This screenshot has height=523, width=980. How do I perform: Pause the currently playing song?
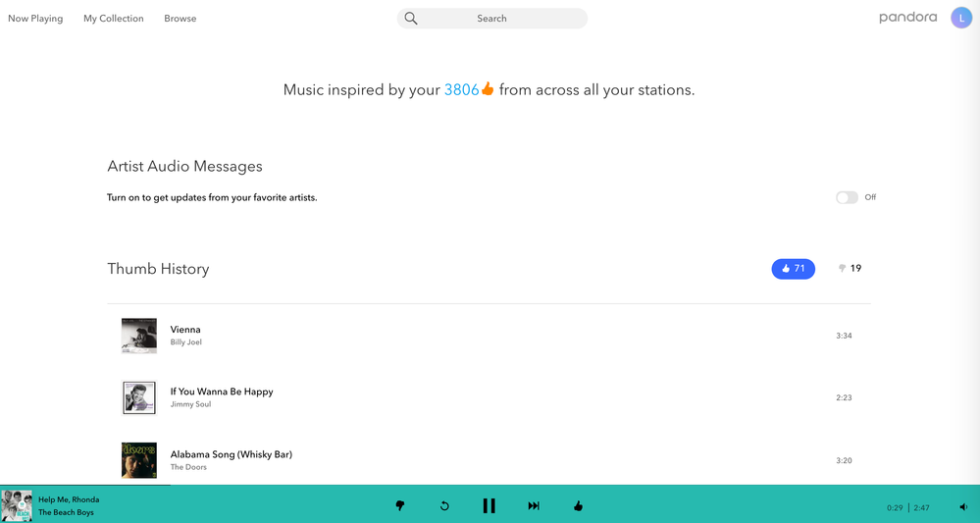point(489,506)
